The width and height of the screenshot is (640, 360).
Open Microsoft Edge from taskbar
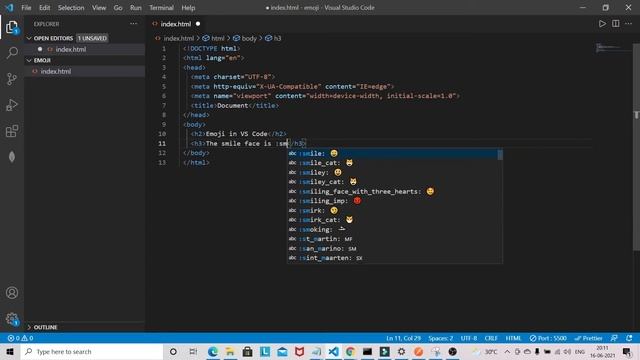pyautogui.click(x=213, y=351)
